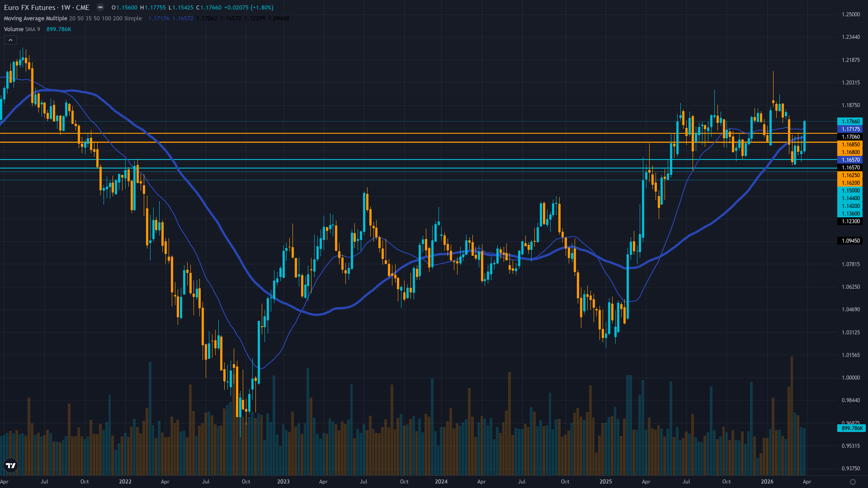868x488 pixels.
Task: Click the blue 1.17175 price axis label
Action: point(850,129)
